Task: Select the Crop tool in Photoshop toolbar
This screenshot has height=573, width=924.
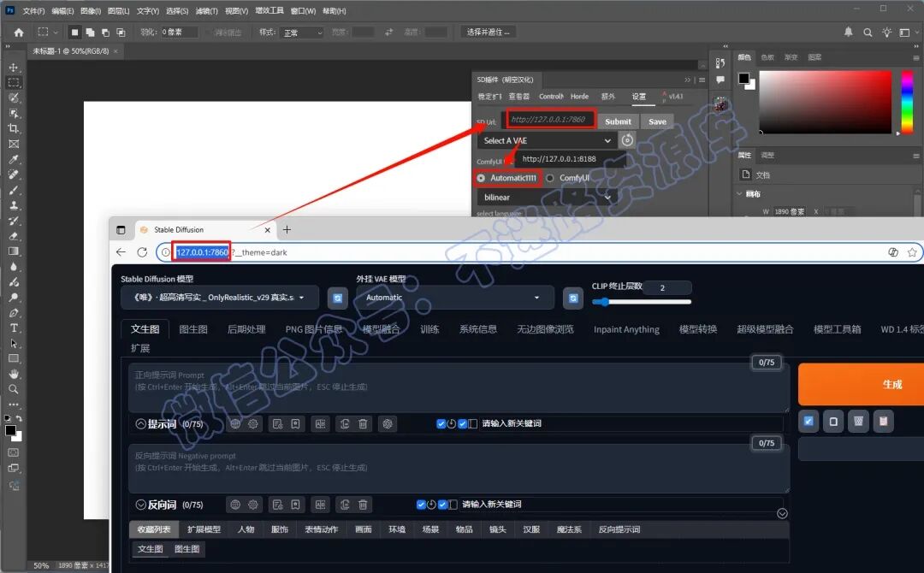Action: click(14, 128)
